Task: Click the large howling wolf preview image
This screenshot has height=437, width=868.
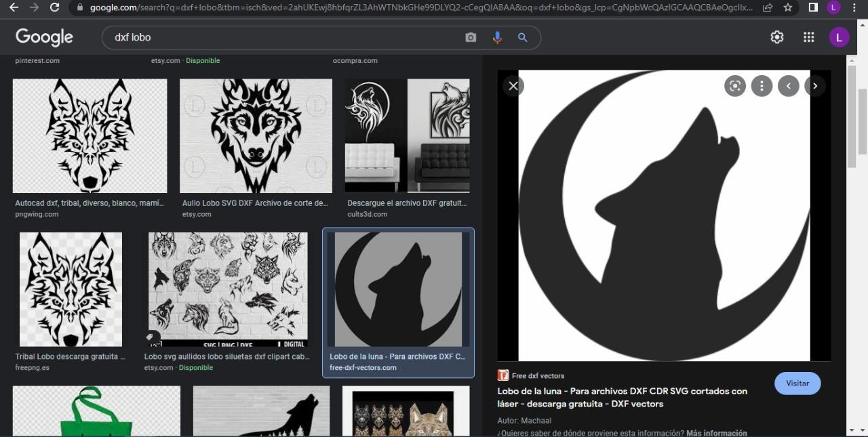Action: 665,215
